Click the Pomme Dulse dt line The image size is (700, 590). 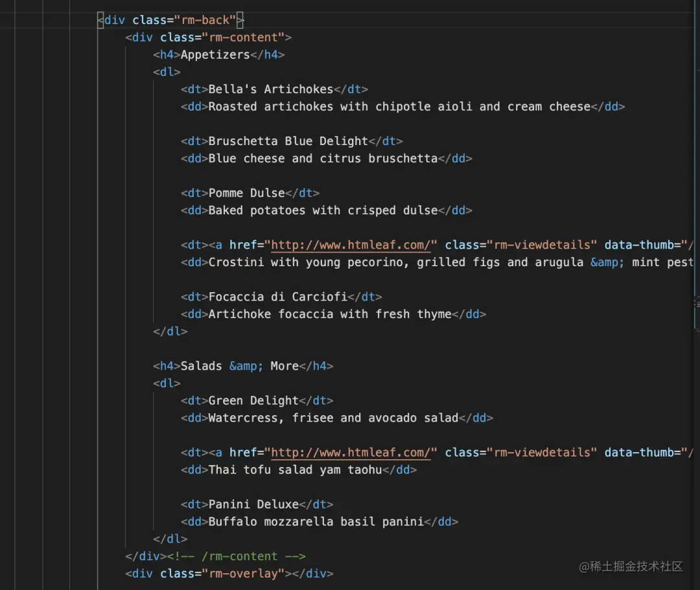[x=250, y=193]
